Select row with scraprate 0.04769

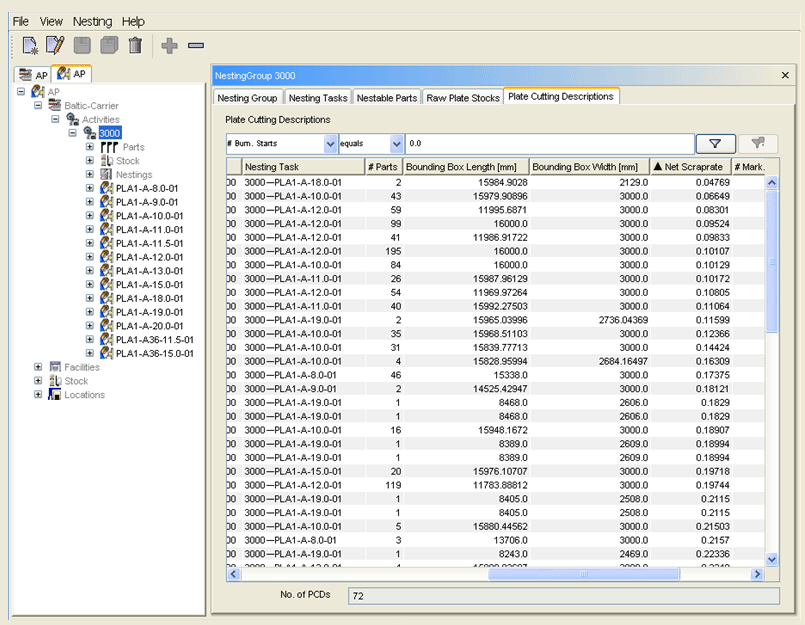click(495, 182)
